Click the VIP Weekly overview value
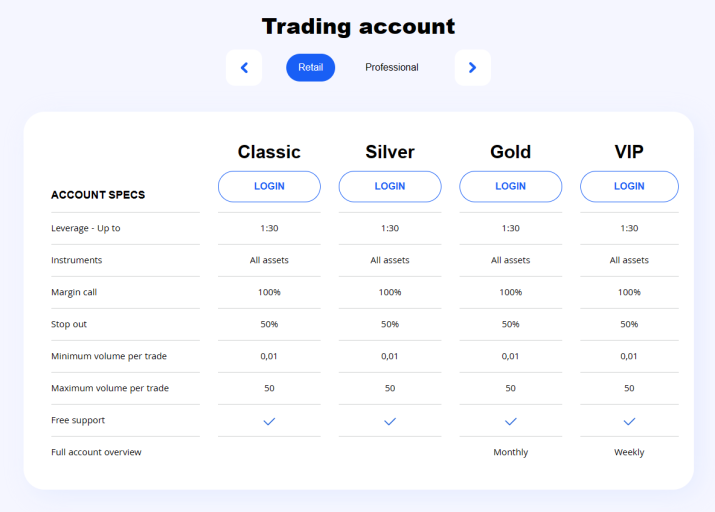The width and height of the screenshot is (715, 512). tap(629, 452)
